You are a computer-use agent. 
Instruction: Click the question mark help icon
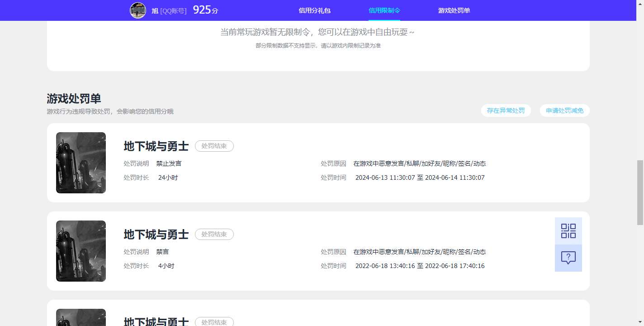click(568, 258)
